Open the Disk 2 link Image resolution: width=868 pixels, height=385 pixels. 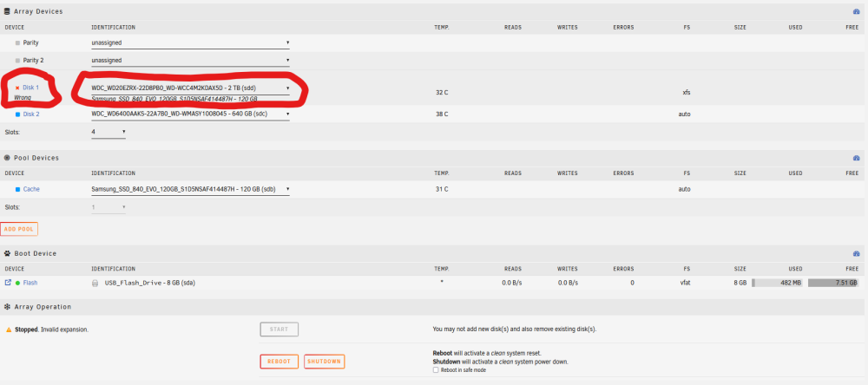[x=31, y=114]
